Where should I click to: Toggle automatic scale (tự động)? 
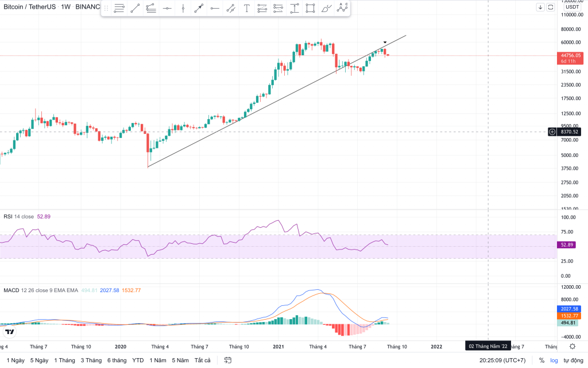tap(572, 361)
